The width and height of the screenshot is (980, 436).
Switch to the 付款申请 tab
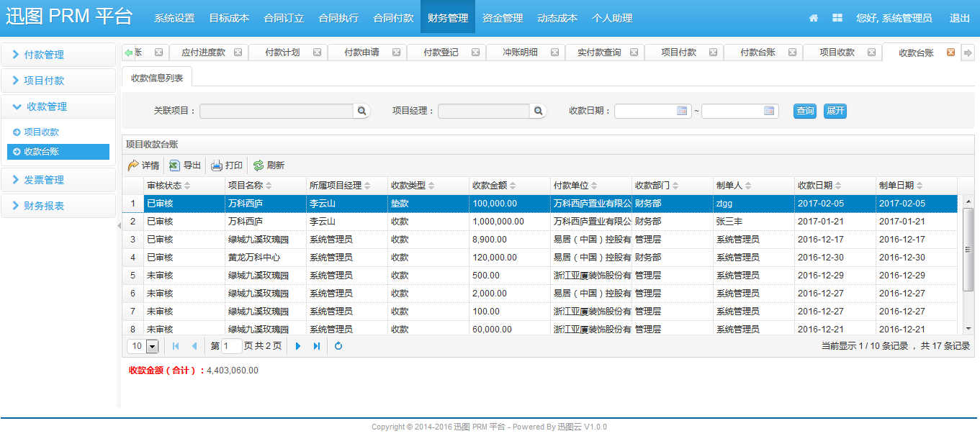coord(361,53)
